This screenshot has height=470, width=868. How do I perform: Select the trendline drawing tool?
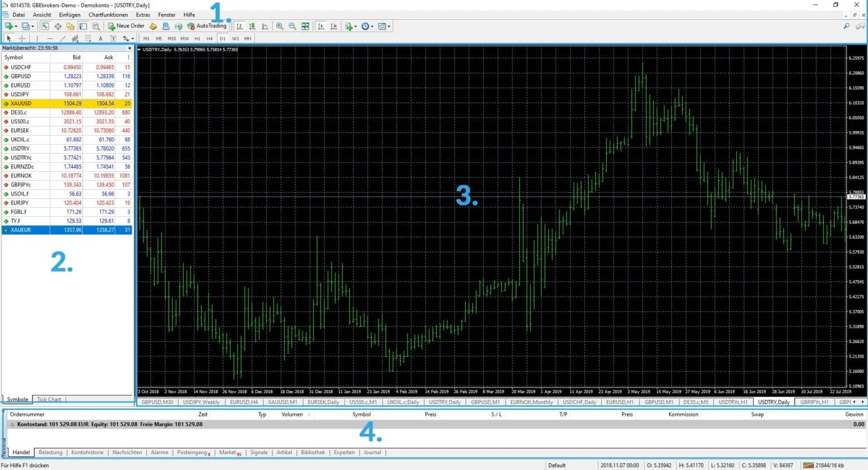62,38
